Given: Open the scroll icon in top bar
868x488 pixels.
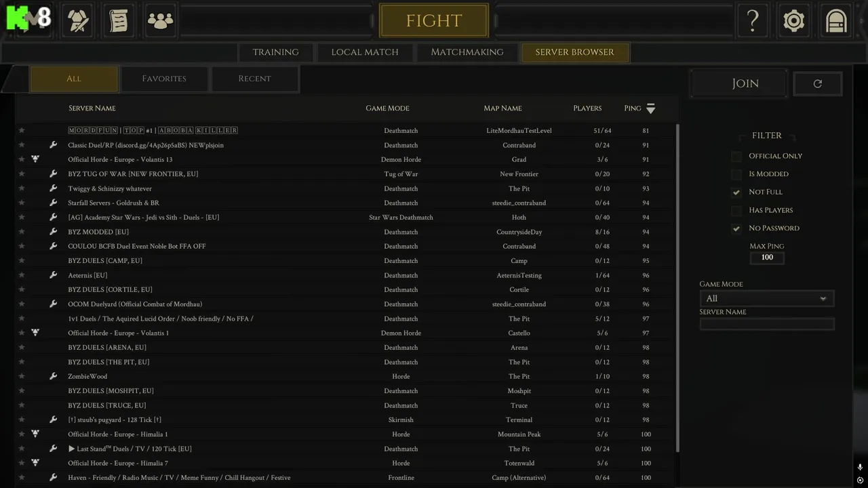Looking at the screenshot, I should [119, 21].
